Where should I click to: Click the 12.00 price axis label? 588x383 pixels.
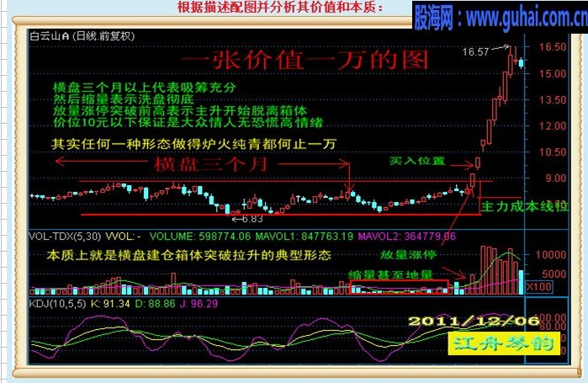(553, 126)
